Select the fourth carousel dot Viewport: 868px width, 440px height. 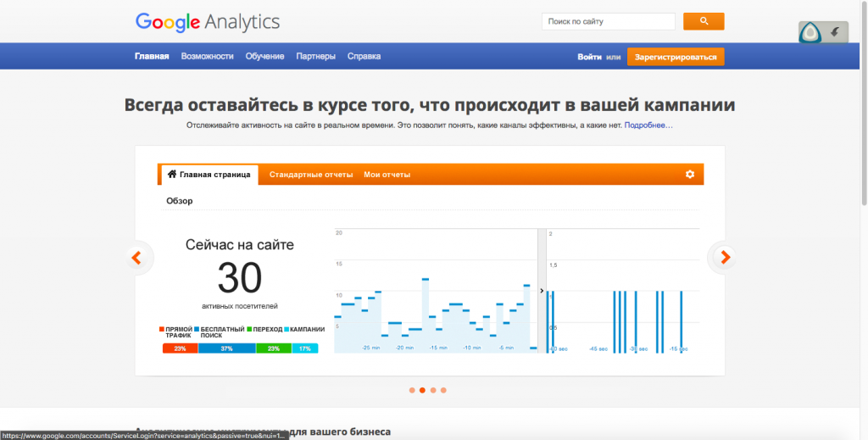point(443,390)
